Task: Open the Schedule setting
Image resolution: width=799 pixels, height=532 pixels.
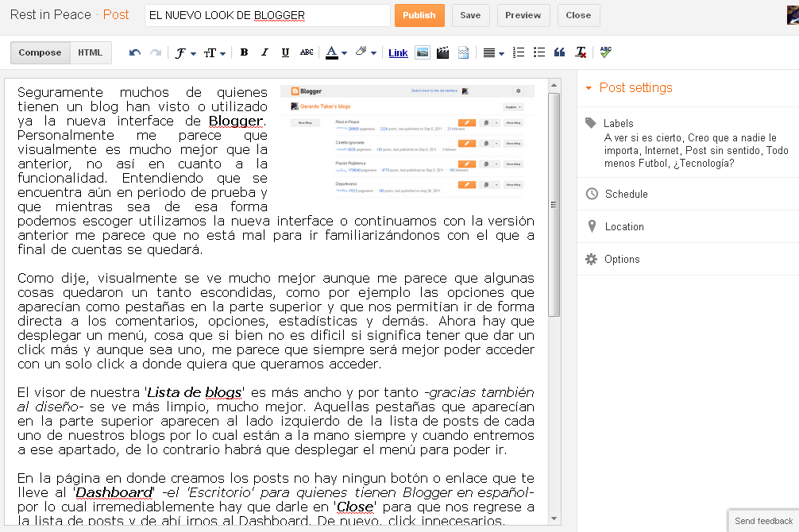Action: click(x=627, y=195)
